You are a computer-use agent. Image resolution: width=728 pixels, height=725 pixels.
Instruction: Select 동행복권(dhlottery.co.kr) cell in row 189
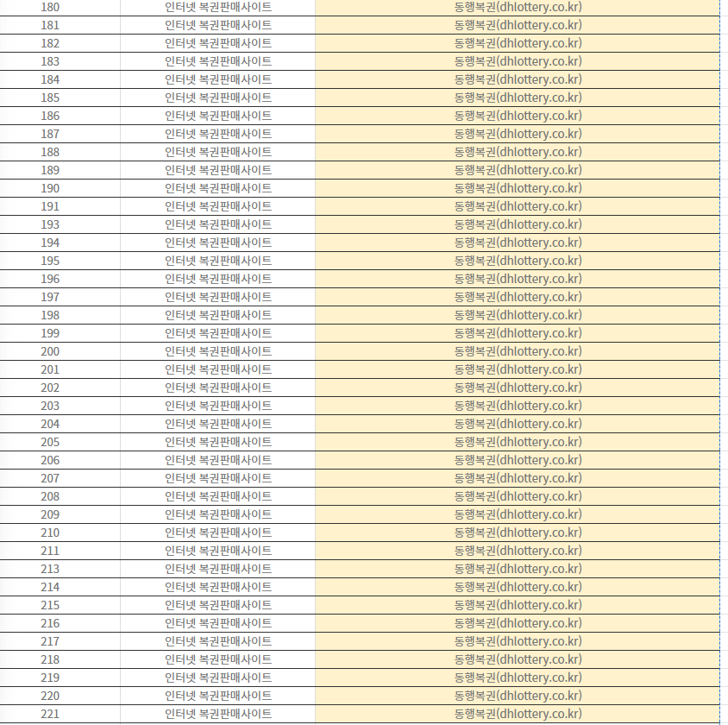click(x=518, y=170)
